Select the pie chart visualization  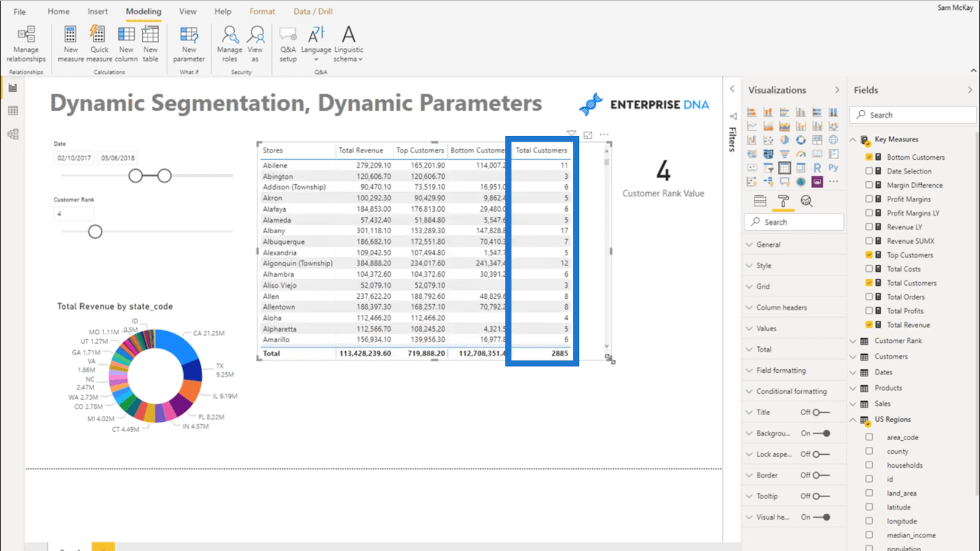pyautogui.click(x=784, y=140)
